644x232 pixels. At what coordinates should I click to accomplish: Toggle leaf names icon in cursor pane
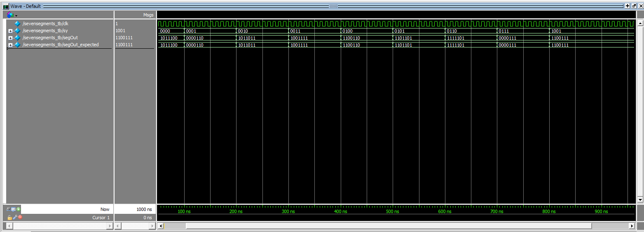(9, 209)
